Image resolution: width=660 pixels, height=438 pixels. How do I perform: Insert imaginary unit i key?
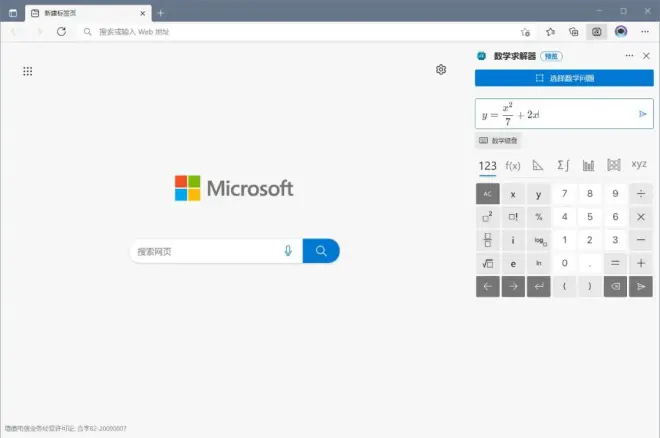click(513, 240)
